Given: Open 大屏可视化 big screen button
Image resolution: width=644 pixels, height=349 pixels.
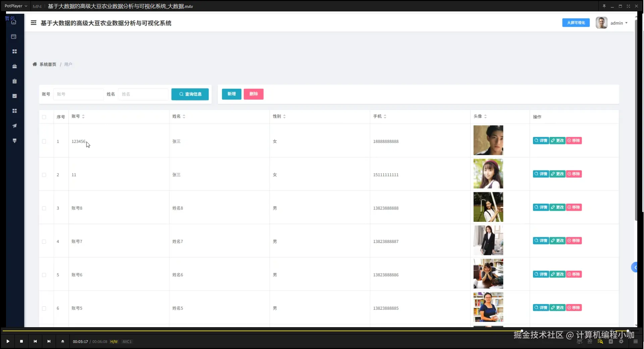Looking at the screenshot, I should coord(576,22).
